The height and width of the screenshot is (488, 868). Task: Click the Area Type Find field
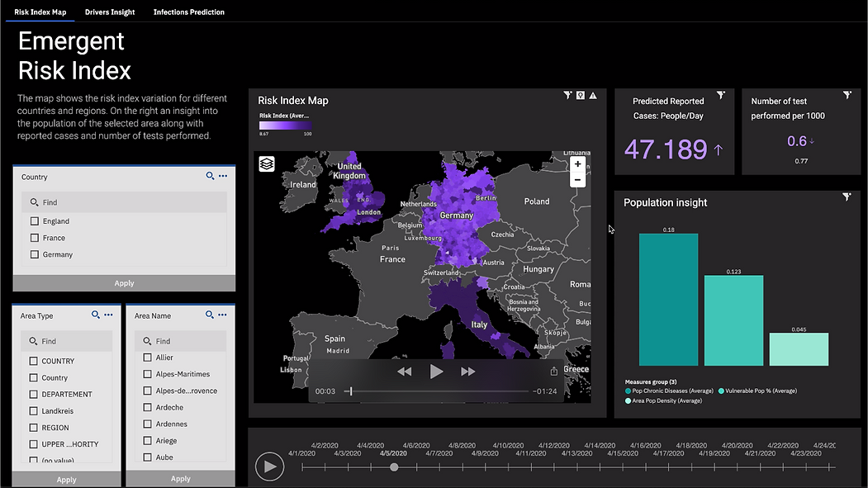click(x=66, y=341)
